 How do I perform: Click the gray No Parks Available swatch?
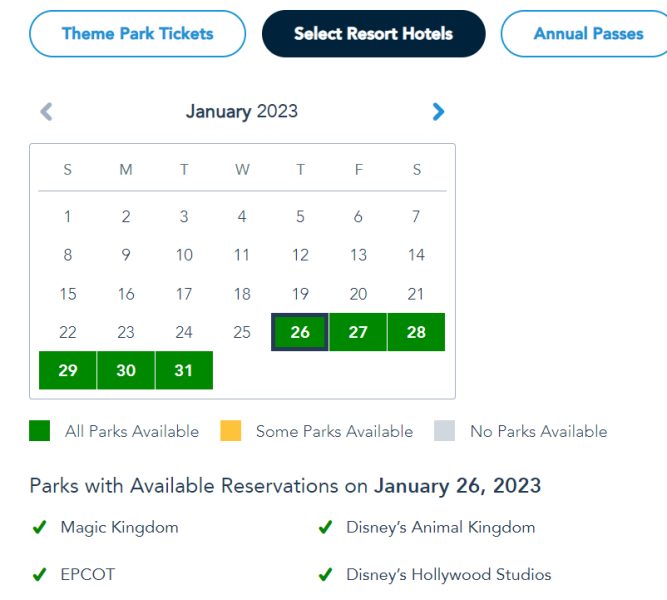pos(445,431)
